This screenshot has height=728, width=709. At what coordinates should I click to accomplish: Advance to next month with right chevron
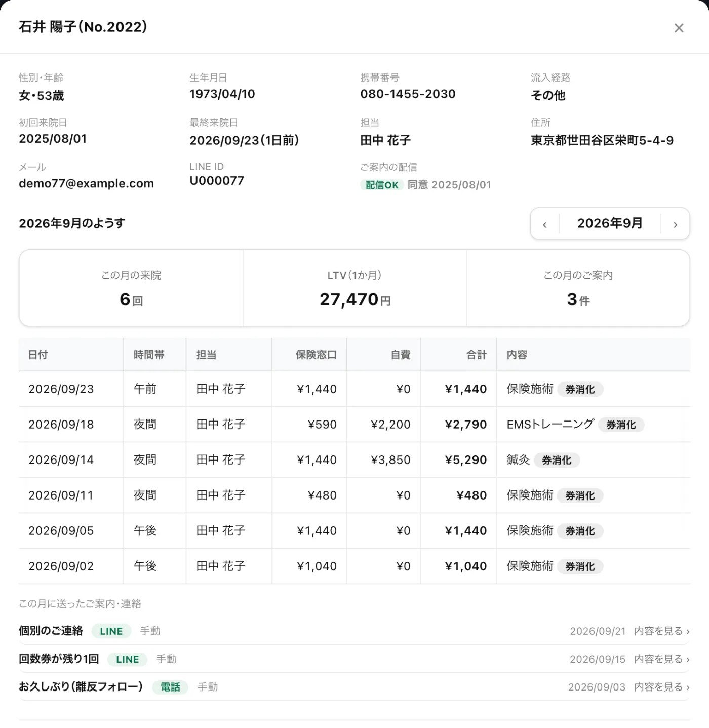point(675,224)
